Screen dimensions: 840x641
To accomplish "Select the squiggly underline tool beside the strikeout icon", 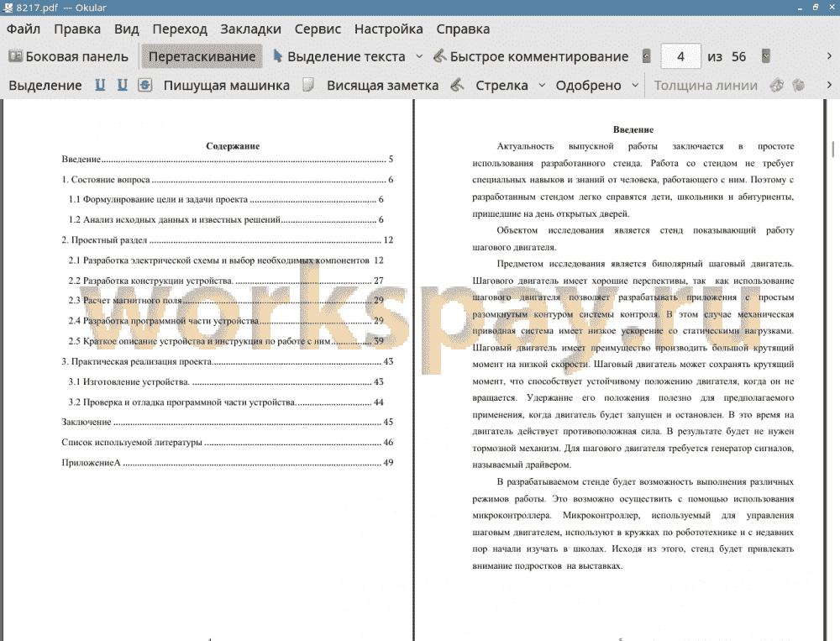I will (x=123, y=85).
